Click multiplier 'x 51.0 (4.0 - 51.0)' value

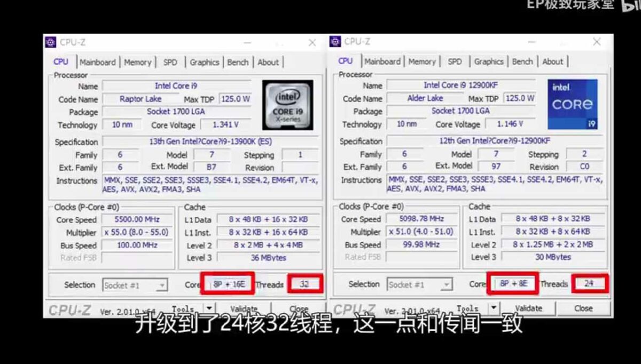point(421,232)
